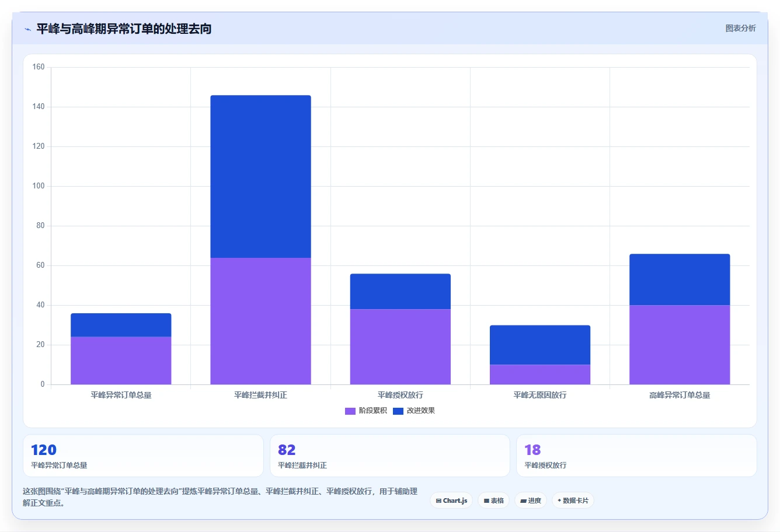Click the purple segment of 平峰拦截并纠正 bar
This screenshot has height=532, width=780.
coord(260,321)
